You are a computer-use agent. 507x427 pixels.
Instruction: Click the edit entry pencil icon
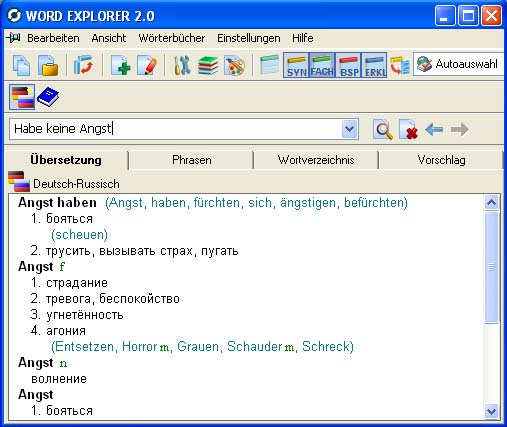click(x=147, y=65)
